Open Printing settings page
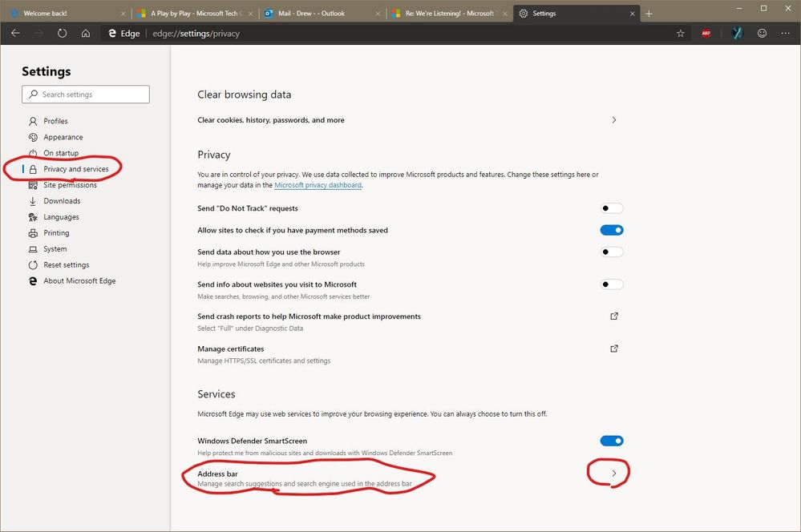Viewport: 801px width, 532px height. (x=56, y=233)
